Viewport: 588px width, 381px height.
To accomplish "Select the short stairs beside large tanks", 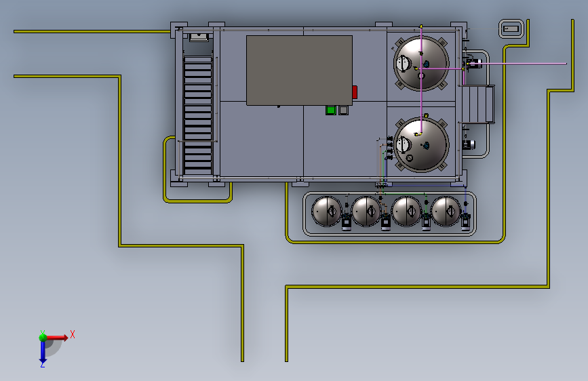I will [x=477, y=104].
